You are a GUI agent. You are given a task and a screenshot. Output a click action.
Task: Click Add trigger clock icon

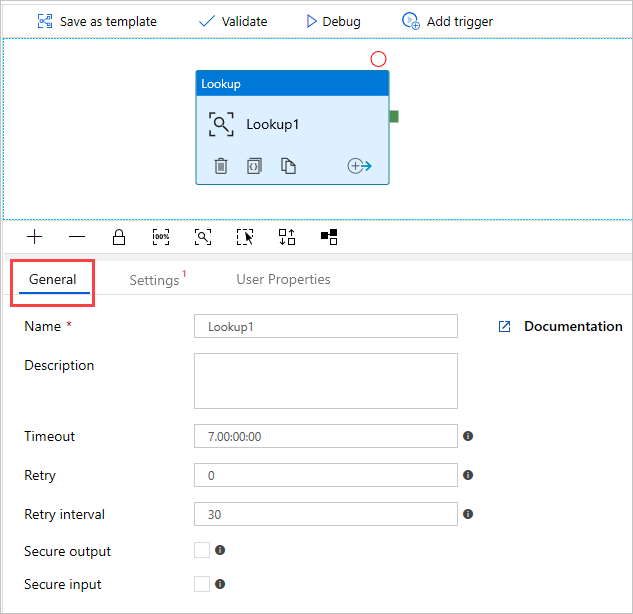411,21
